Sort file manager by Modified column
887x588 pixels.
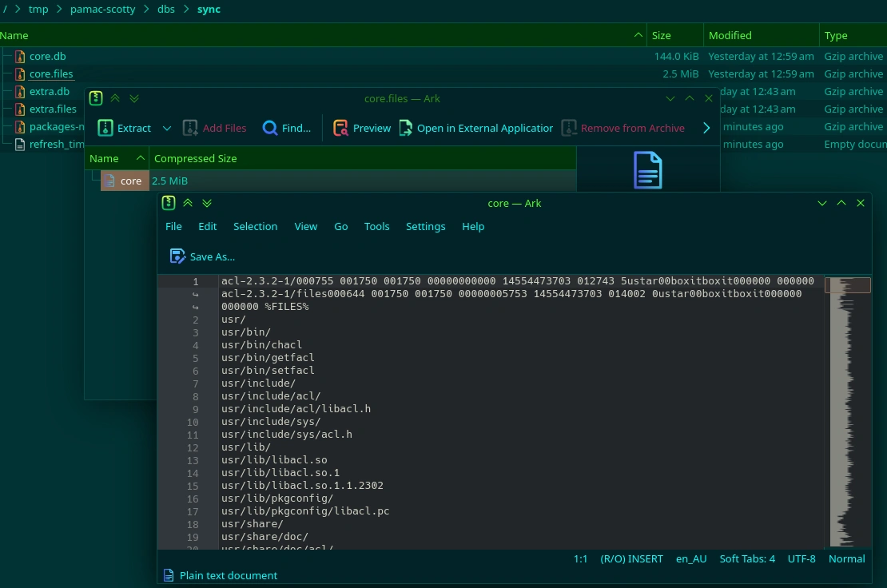[761, 36]
